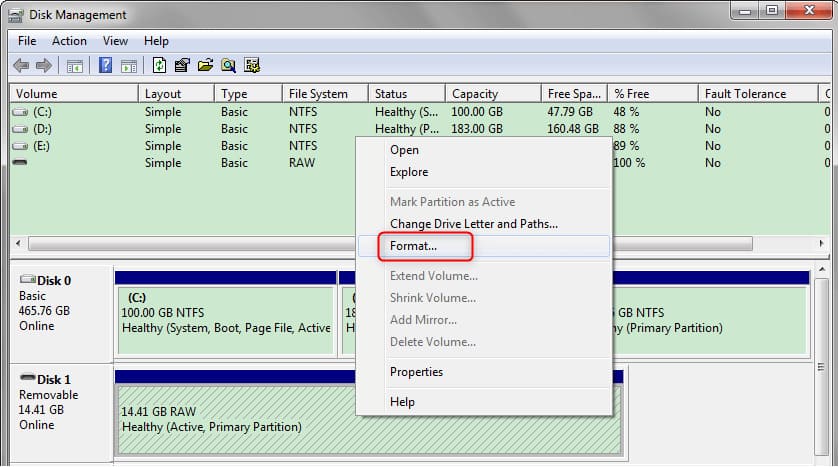Click the Refresh toolbar icon
The image size is (838, 467).
coord(159,66)
